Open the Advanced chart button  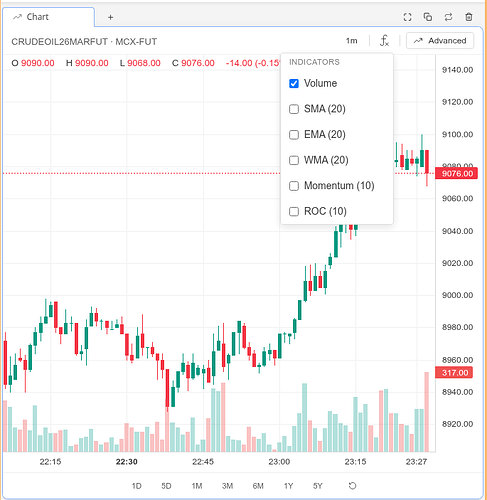pos(440,41)
